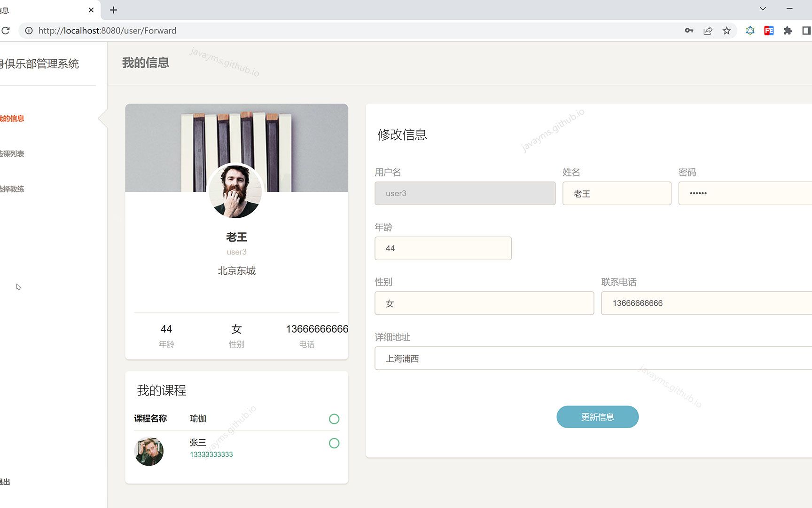Click the 我的课程 heading
The width and height of the screenshot is (812, 508).
[x=162, y=390]
